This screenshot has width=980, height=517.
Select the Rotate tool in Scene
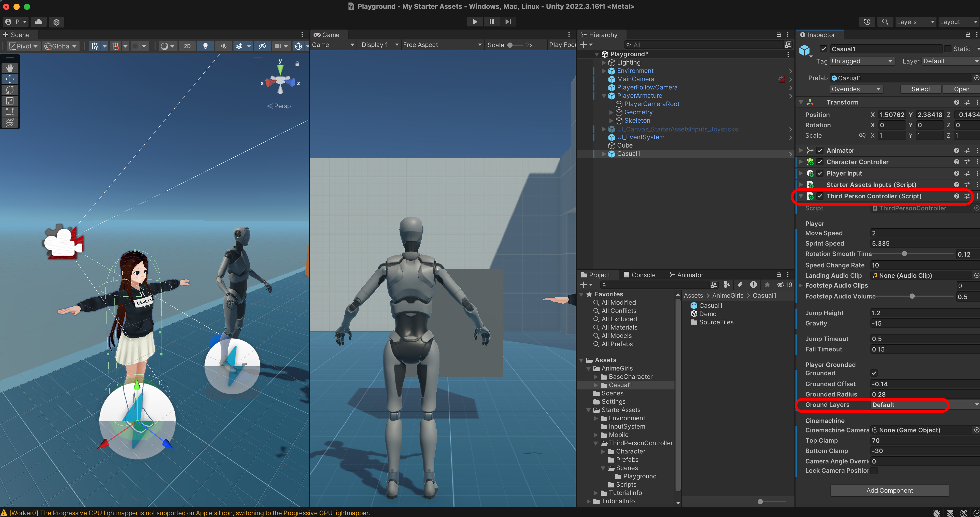10,90
